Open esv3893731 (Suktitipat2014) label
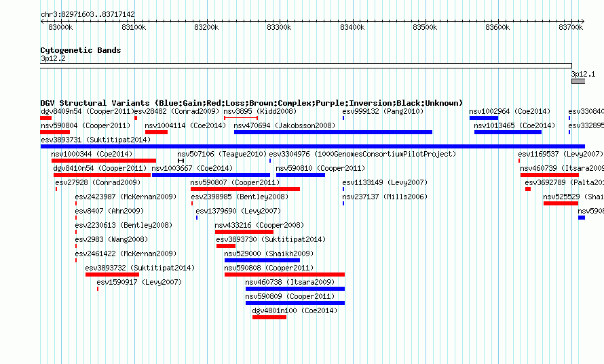Viewport: 604px width, 364px height. tap(96, 140)
